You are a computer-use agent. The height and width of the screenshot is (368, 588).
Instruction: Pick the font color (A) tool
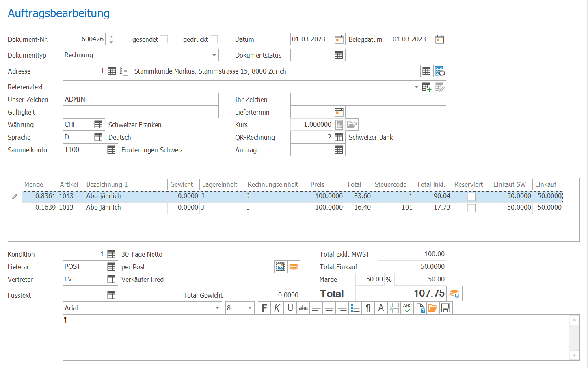coord(381,308)
